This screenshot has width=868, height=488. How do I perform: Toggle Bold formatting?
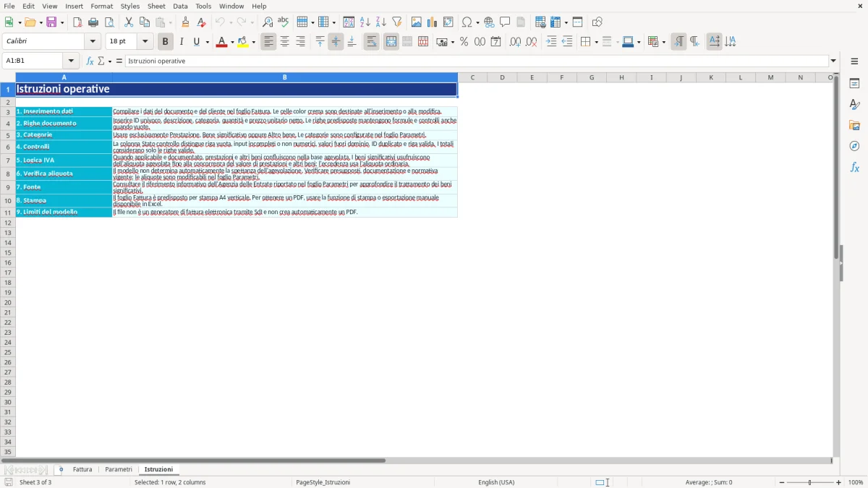[166, 42]
